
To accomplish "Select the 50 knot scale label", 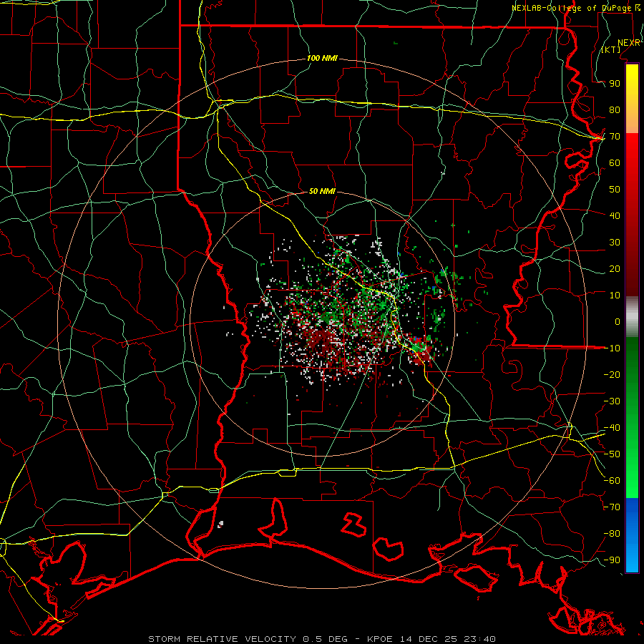I will pyautogui.click(x=615, y=190).
